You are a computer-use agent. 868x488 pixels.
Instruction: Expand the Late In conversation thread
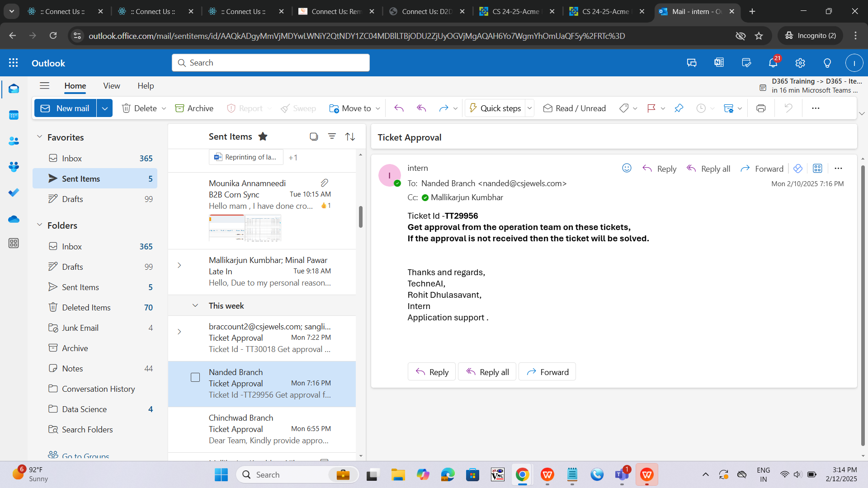click(x=179, y=265)
